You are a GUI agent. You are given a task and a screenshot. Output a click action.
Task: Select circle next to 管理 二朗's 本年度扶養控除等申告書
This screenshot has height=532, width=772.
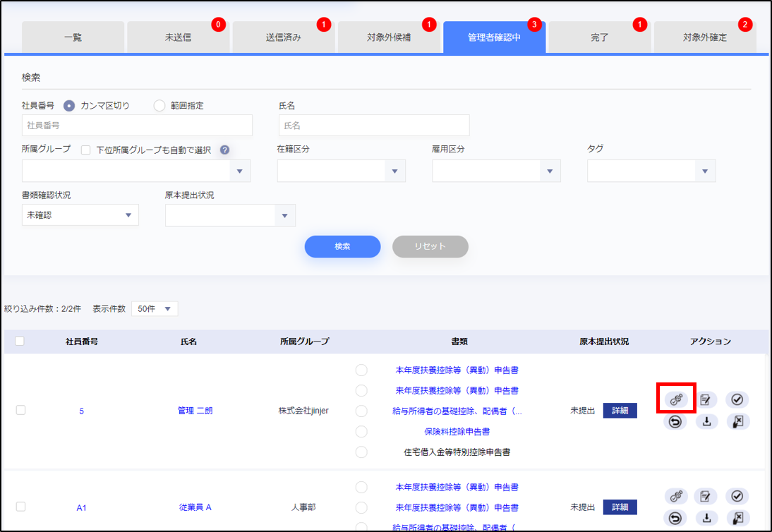(x=361, y=370)
